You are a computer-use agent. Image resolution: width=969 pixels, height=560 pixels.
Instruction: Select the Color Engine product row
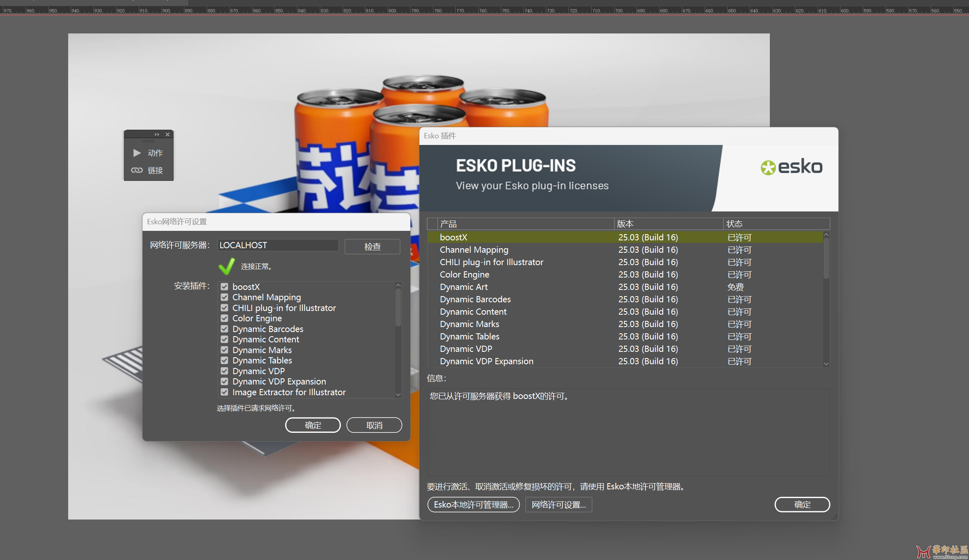point(625,275)
